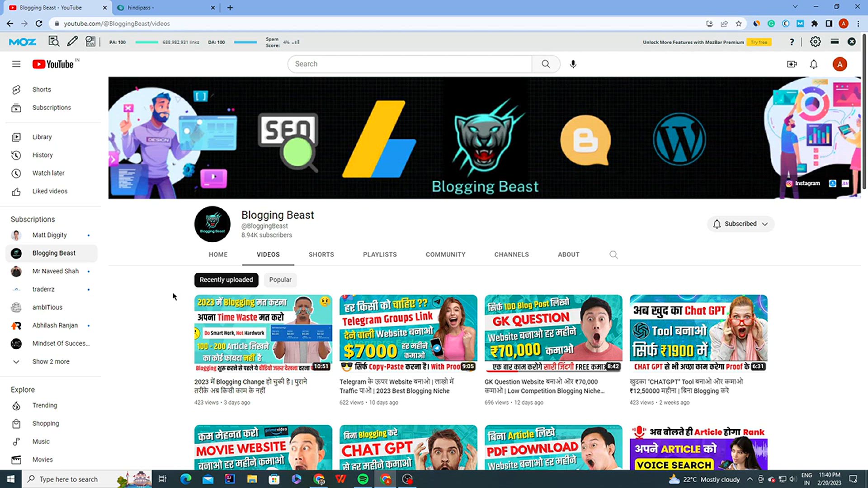The image size is (868, 488).
Task: Bookmark this page with the star icon
Action: tap(739, 23)
